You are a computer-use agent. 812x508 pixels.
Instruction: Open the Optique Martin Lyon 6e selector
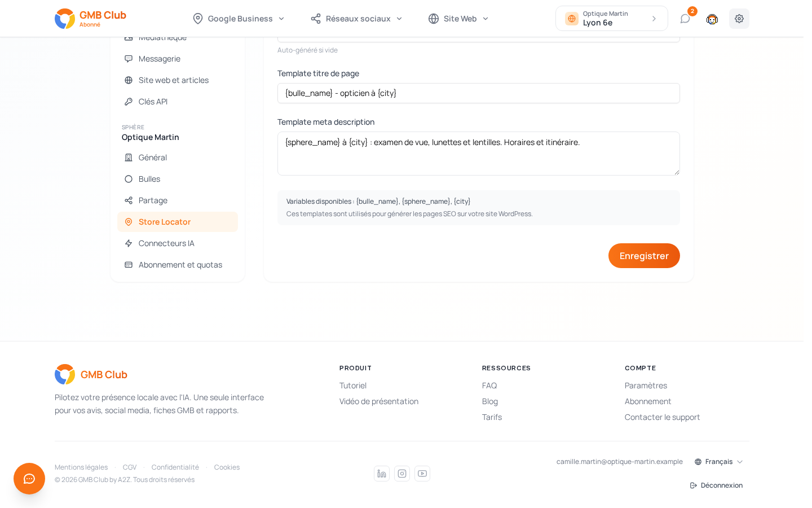(x=612, y=19)
